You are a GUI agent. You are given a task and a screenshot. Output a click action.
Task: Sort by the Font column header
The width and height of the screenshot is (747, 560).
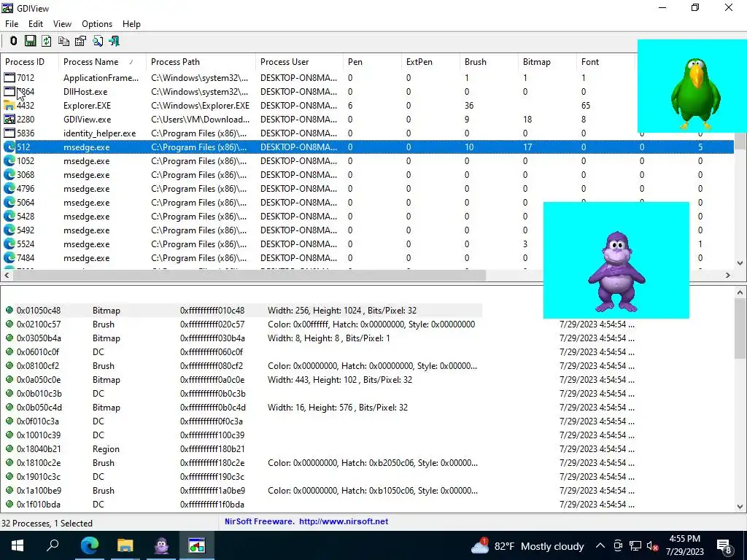tap(605, 62)
